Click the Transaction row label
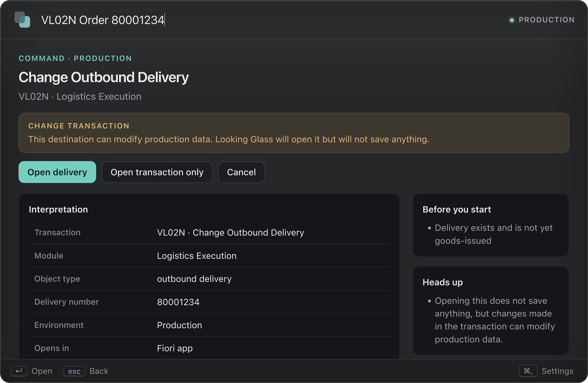588x383 pixels. click(57, 233)
